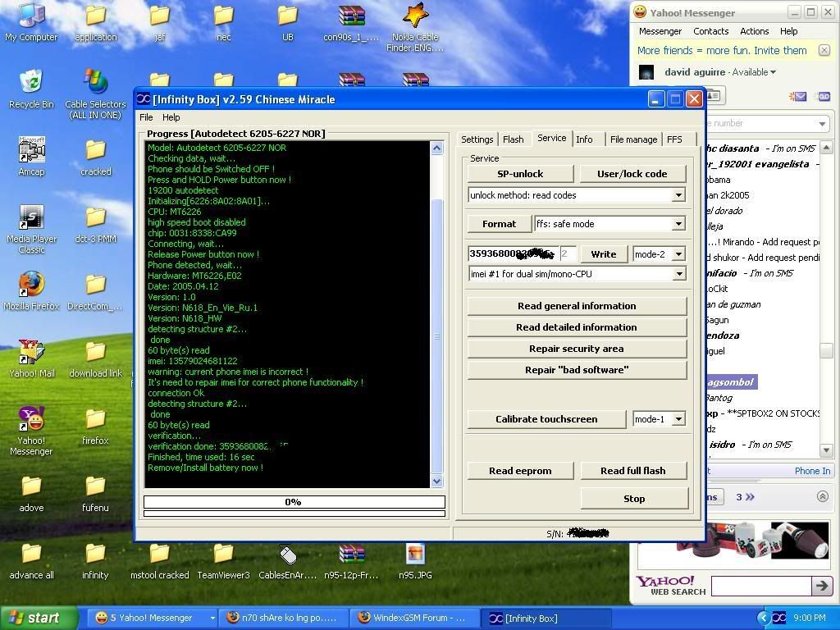This screenshot has width=840, height=630.
Task: Launch Yahoo! Mail desktop shortcut
Action: [31, 352]
